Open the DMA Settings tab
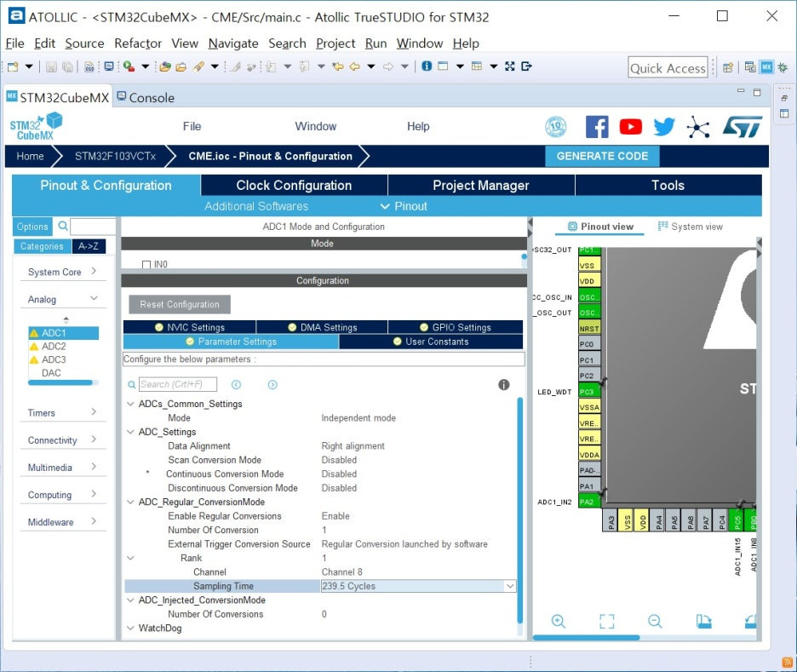The width and height of the screenshot is (797, 672). pos(322,327)
